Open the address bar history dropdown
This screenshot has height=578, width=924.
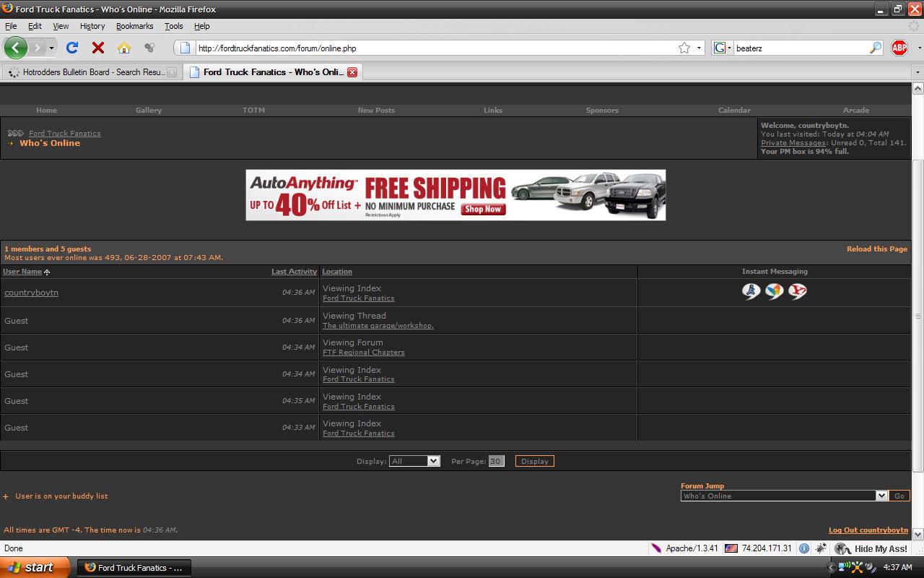[x=699, y=48]
